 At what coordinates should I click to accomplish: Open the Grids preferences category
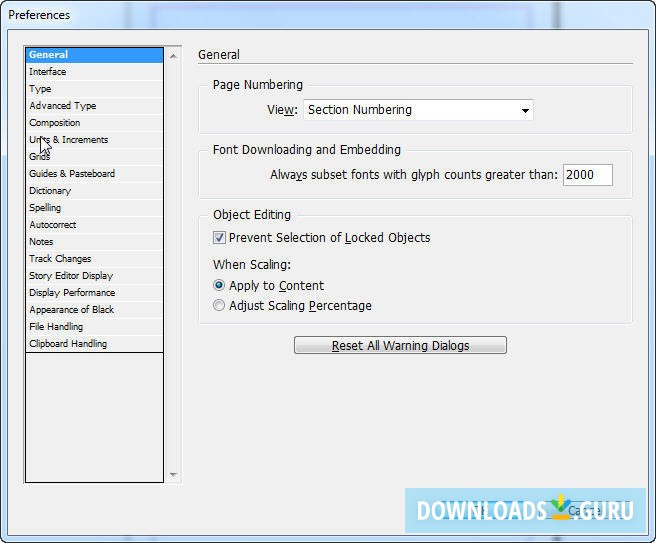click(x=94, y=156)
